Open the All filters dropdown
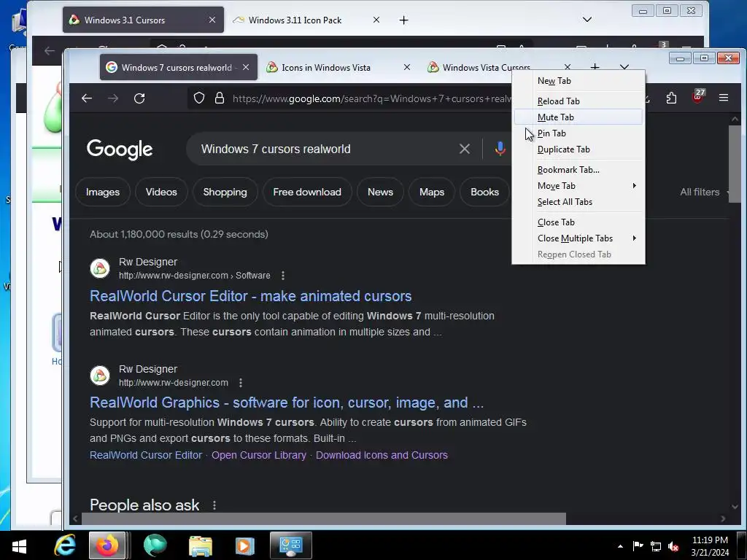 coord(705,192)
